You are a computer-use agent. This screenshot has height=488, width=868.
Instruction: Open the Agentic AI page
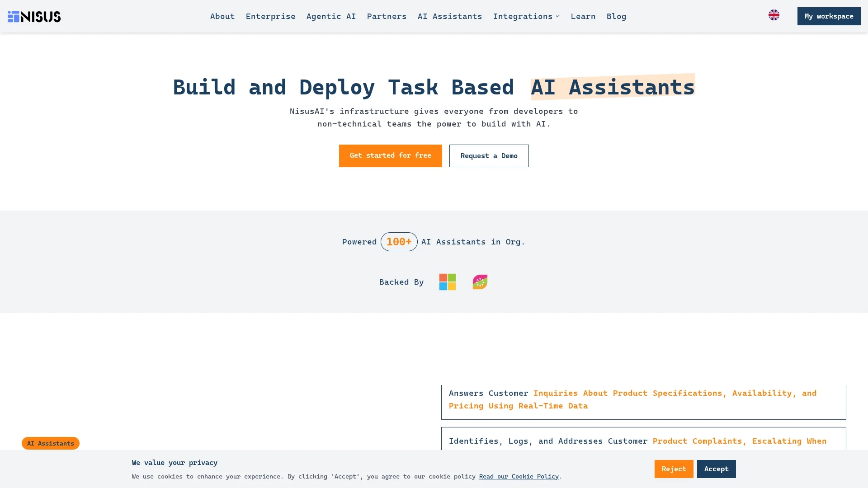pyautogui.click(x=331, y=16)
